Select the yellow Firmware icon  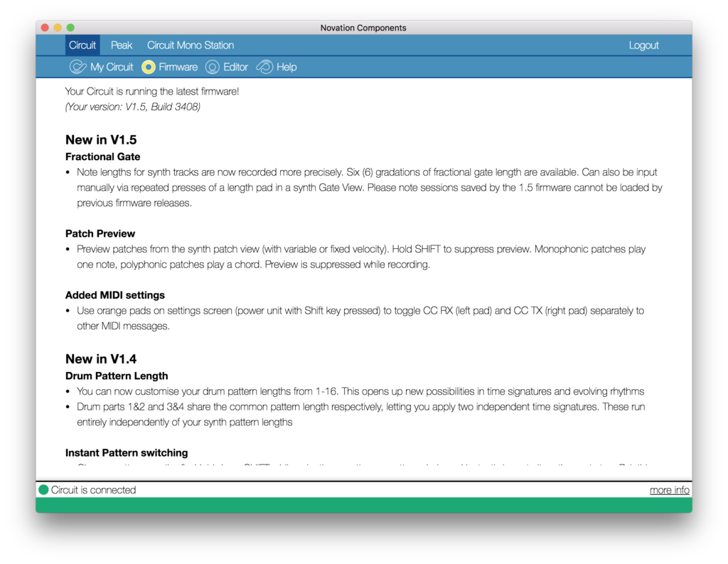148,67
